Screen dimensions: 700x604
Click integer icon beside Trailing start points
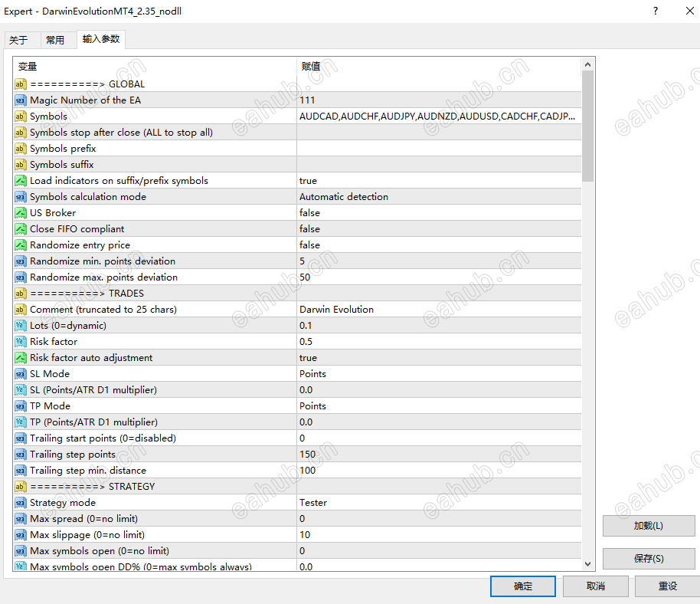[20, 438]
